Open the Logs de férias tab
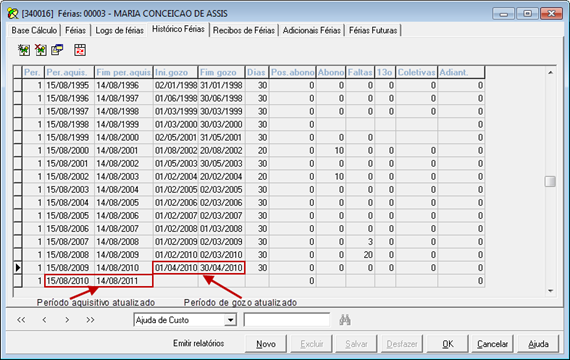The height and width of the screenshot is (360, 570). (119, 30)
